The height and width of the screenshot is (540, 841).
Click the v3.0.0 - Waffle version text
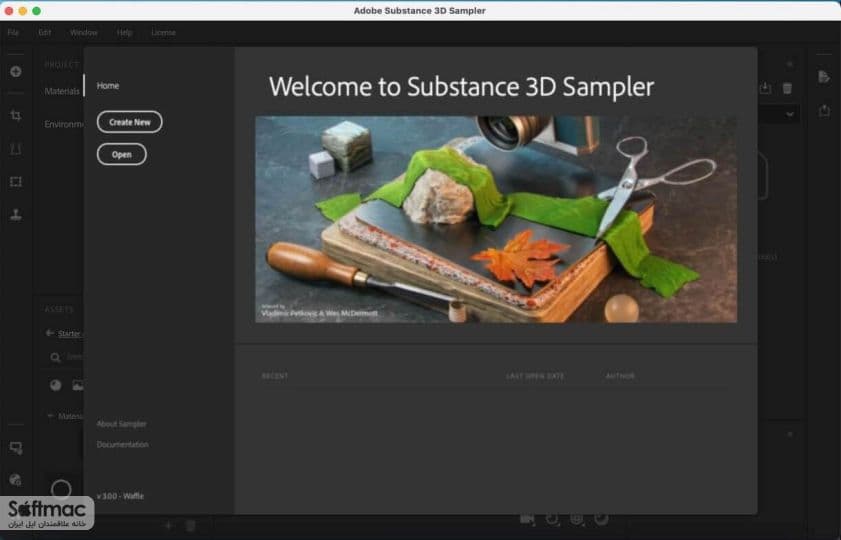coord(120,496)
